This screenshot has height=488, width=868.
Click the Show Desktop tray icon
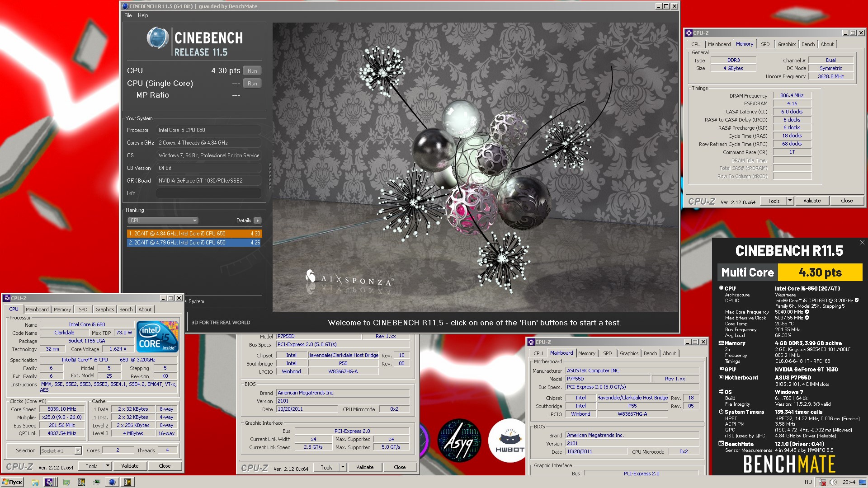pyautogui.click(x=862, y=482)
